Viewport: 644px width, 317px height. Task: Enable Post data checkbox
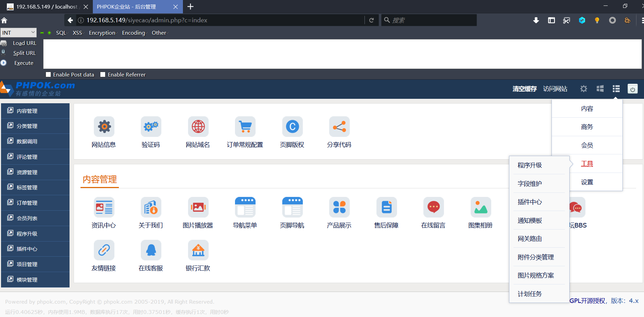point(48,74)
